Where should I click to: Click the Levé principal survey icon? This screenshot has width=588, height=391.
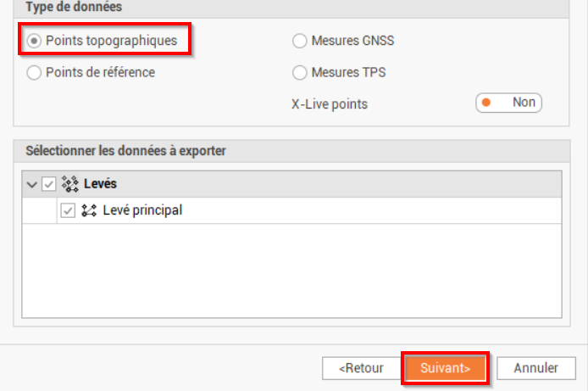click(88, 210)
